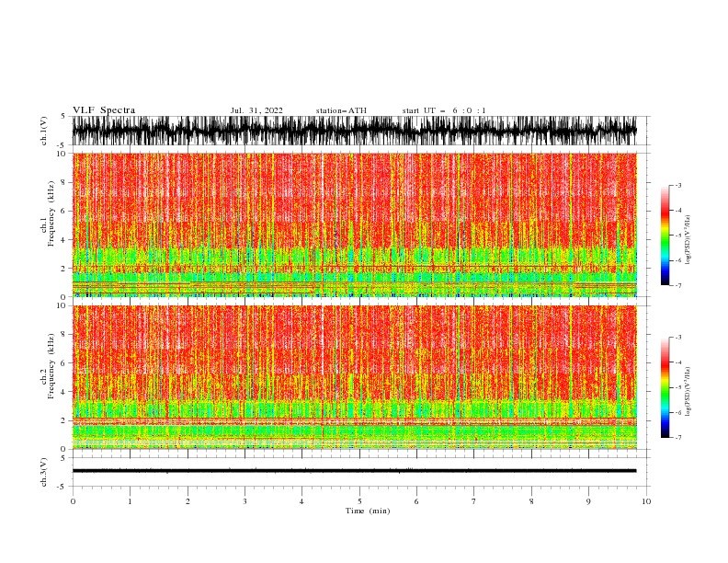Click time-axis tick label "1"
The width and height of the screenshot is (728, 563).
130,501
